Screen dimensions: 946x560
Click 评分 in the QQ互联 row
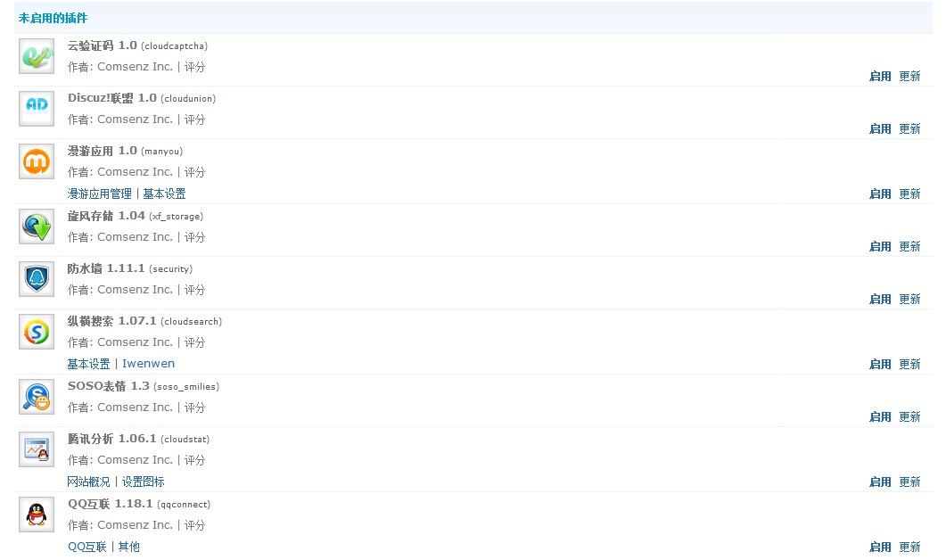pyautogui.click(x=194, y=525)
